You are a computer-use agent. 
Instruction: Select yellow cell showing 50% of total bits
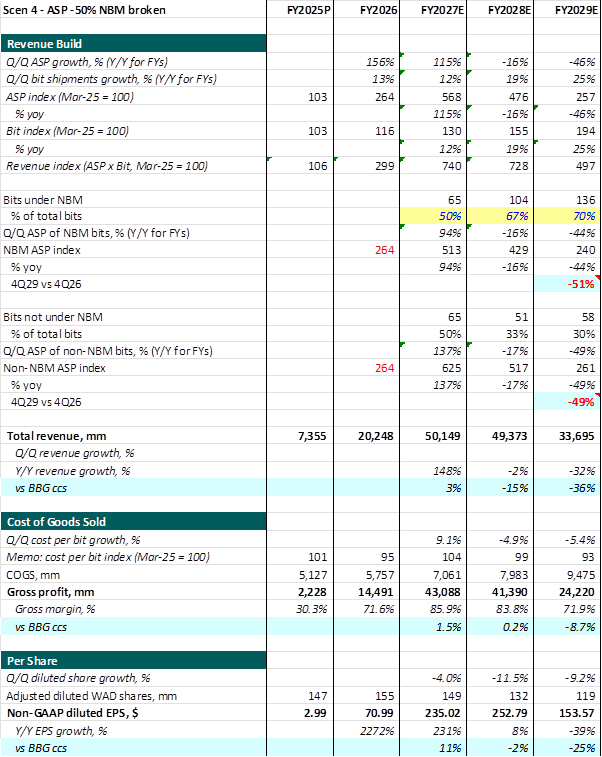[x=433, y=216]
